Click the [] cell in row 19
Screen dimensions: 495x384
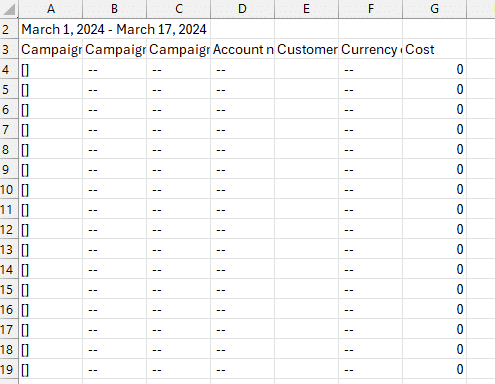50,369
